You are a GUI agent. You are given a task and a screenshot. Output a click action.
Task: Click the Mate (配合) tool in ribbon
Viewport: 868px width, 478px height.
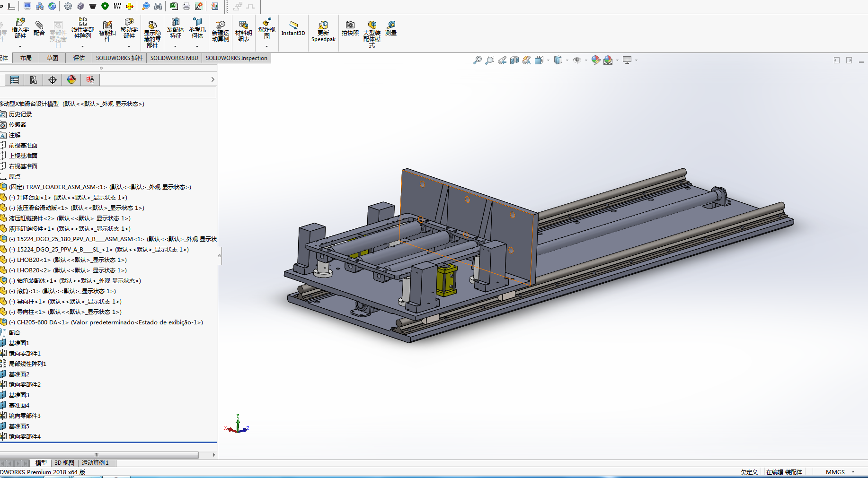pyautogui.click(x=39, y=28)
